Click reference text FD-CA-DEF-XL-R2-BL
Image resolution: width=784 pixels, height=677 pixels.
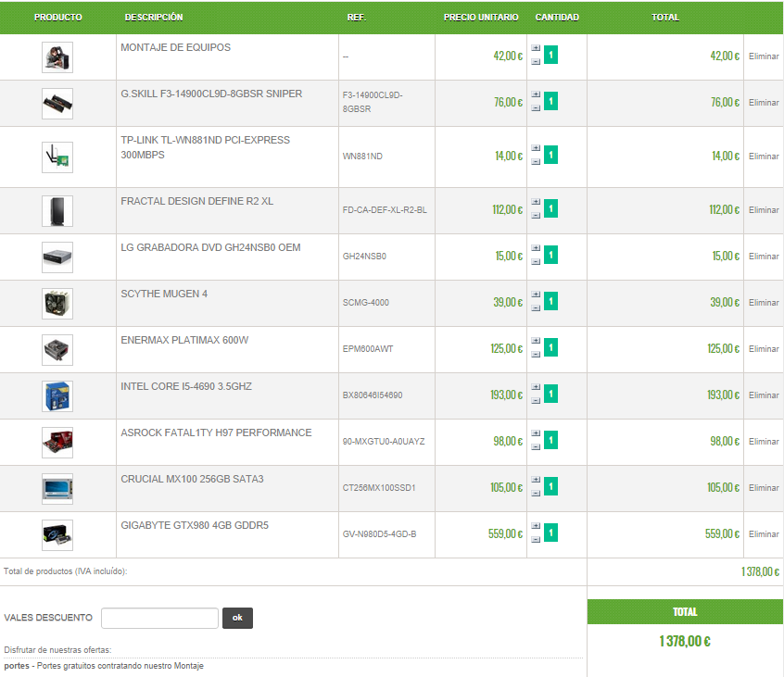click(385, 210)
